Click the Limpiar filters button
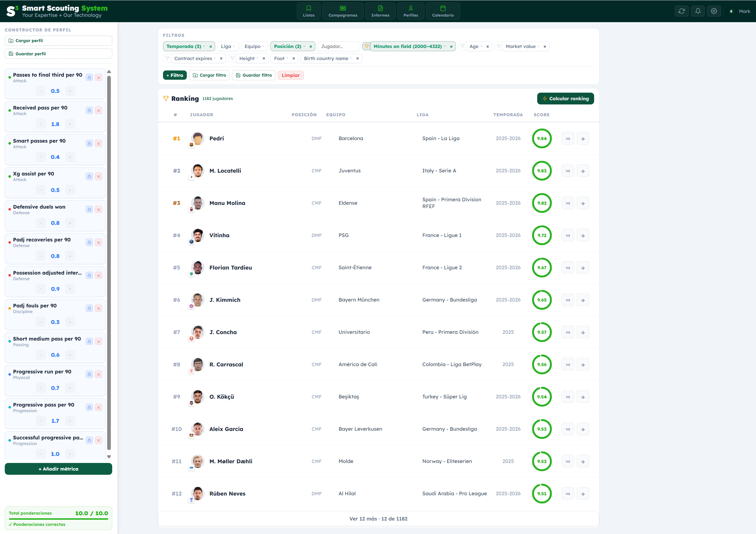 tap(290, 76)
